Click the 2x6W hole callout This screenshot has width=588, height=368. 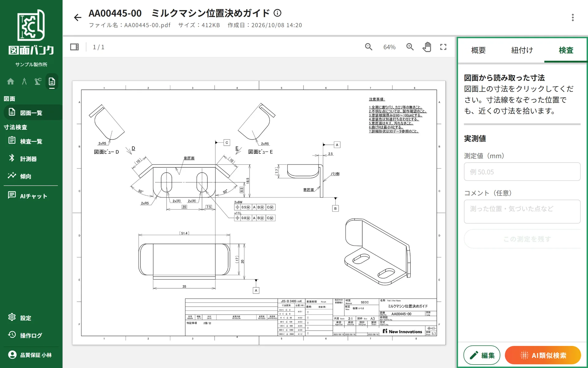click(238, 202)
